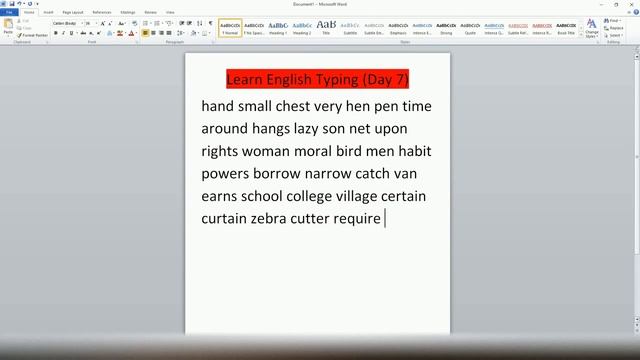This screenshot has height=360, width=640.
Task: Click on the word 'zebra' in the document
Action: (x=268, y=218)
